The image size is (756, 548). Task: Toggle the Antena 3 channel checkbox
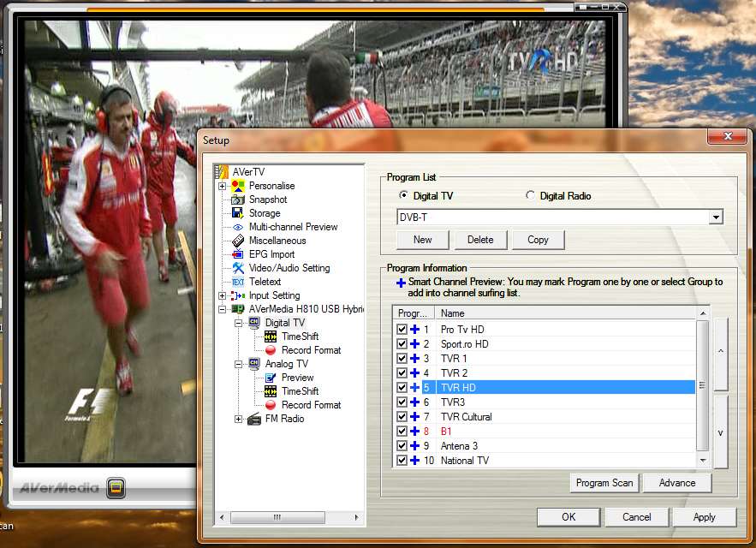402,446
